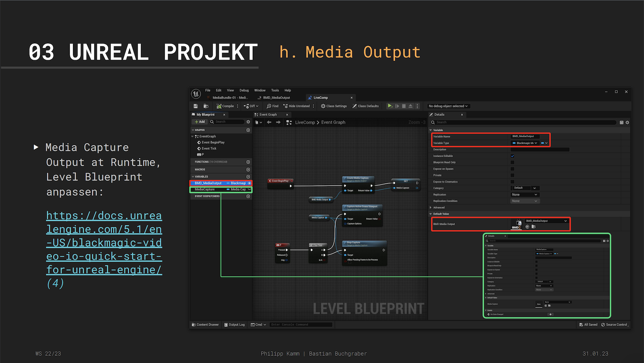Screen dimensions: 644x363
Task: Switch to the MediaBundle-01 tab
Action: (x=227, y=97)
